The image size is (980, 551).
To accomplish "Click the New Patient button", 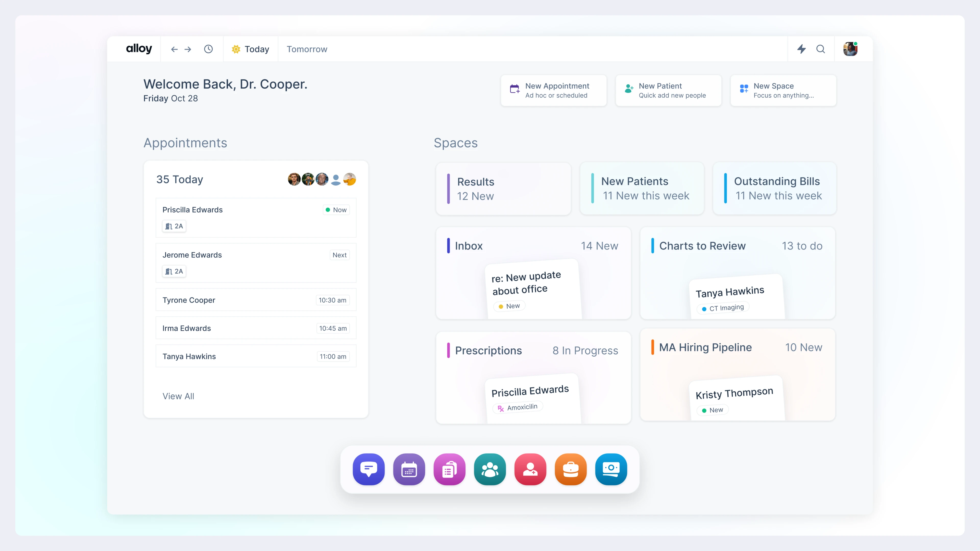I will [x=668, y=91].
